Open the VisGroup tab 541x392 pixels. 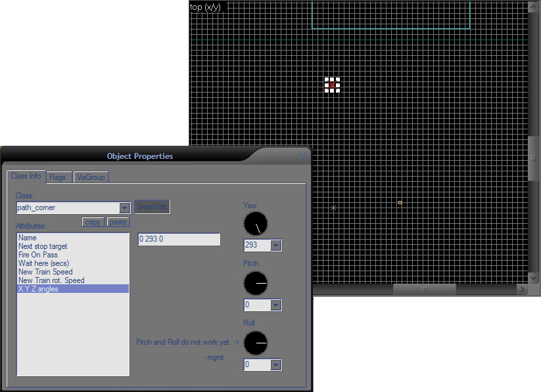(x=90, y=177)
